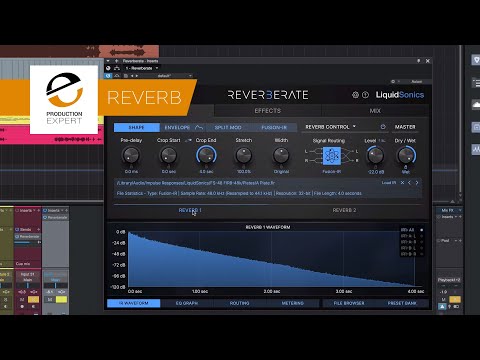Add insert with plus on Mix FX channel
The height and width of the screenshot is (360, 480).
(x=461, y=217)
